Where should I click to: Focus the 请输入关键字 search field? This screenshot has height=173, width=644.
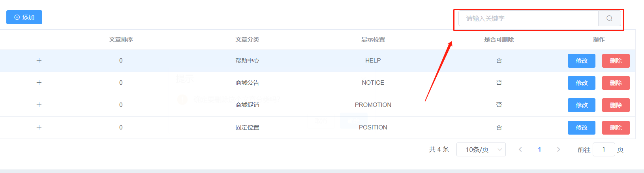tap(528, 18)
